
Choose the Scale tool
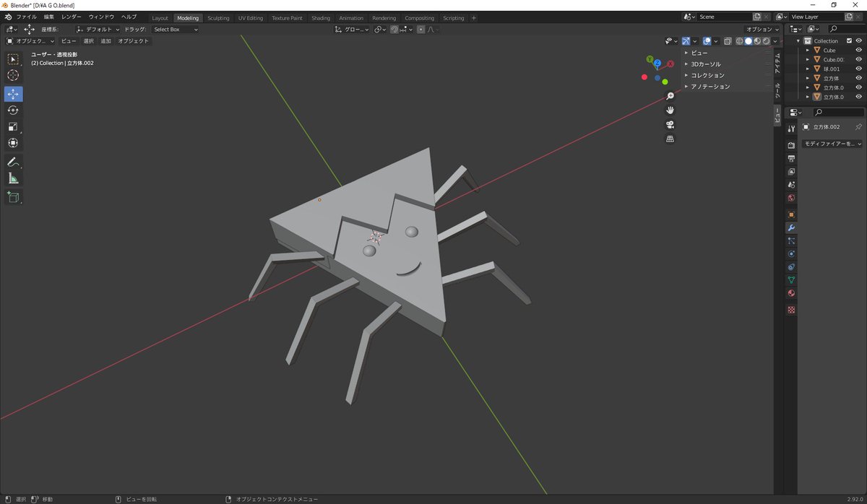pyautogui.click(x=13, y=126)
